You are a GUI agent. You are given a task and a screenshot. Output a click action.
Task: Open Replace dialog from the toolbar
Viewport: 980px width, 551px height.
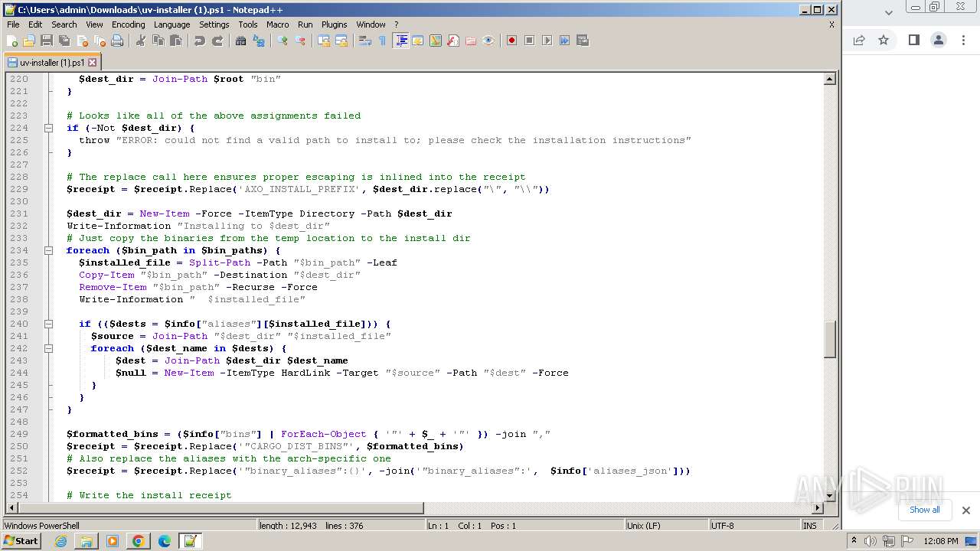click(x=259, y=41)
